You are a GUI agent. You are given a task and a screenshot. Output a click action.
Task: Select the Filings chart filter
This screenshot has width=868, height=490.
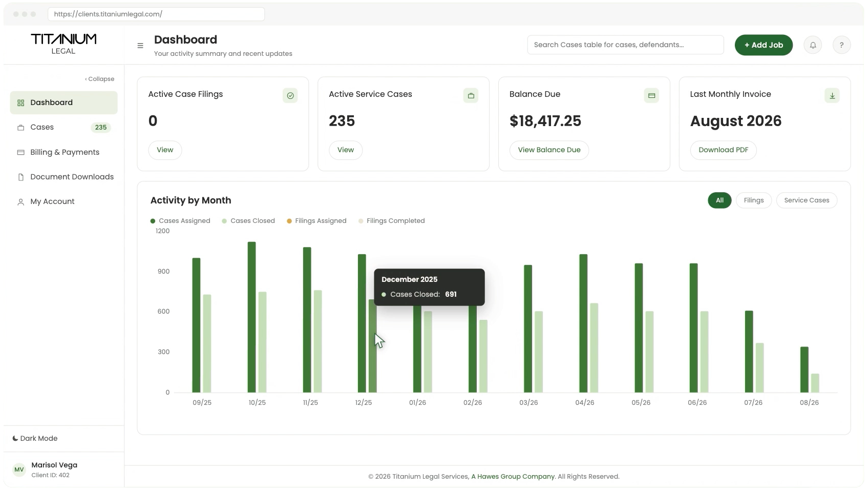754,200
